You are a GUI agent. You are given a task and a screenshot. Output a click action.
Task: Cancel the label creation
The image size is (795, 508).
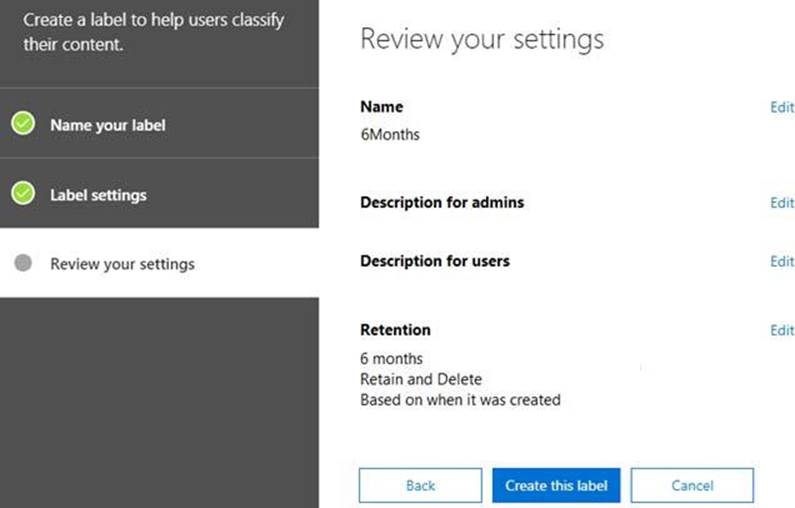tap(691, 485)
